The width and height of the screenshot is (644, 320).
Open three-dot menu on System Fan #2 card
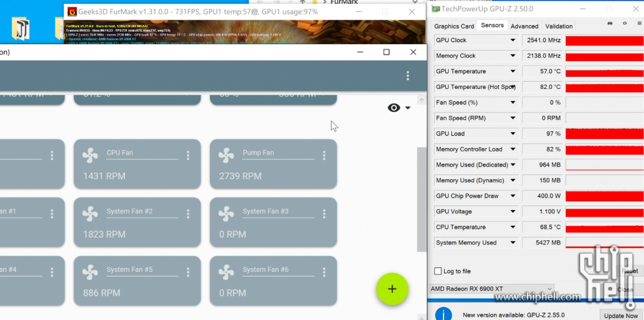tap(187, 214)
